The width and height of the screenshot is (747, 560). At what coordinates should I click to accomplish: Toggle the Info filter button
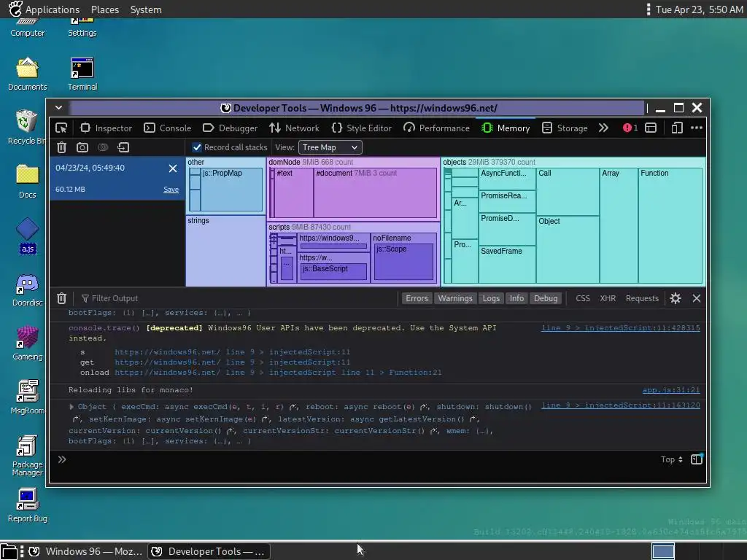[516, 298]
